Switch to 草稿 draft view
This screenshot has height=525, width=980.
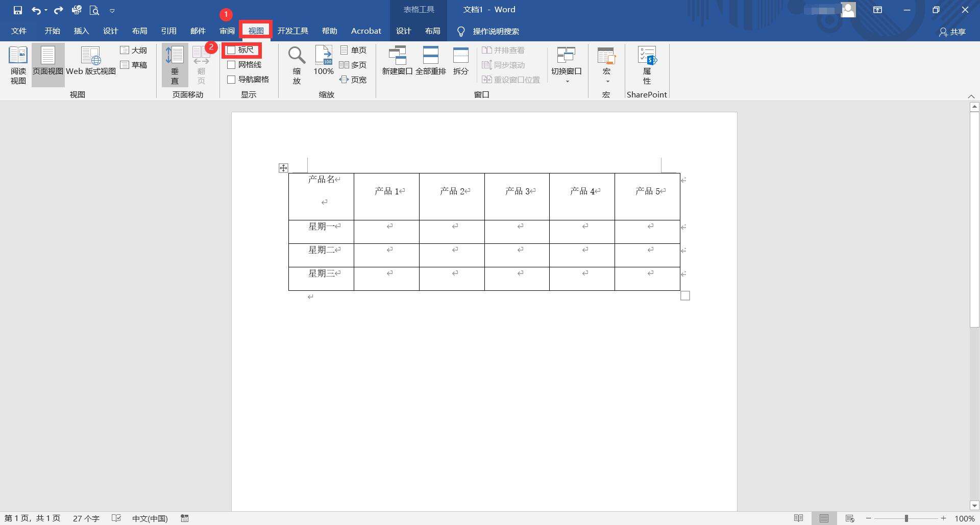[x=134, y=65]
